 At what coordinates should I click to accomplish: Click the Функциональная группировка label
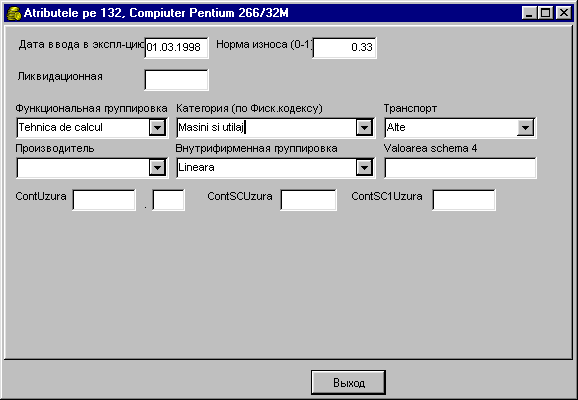click(91, 109)
